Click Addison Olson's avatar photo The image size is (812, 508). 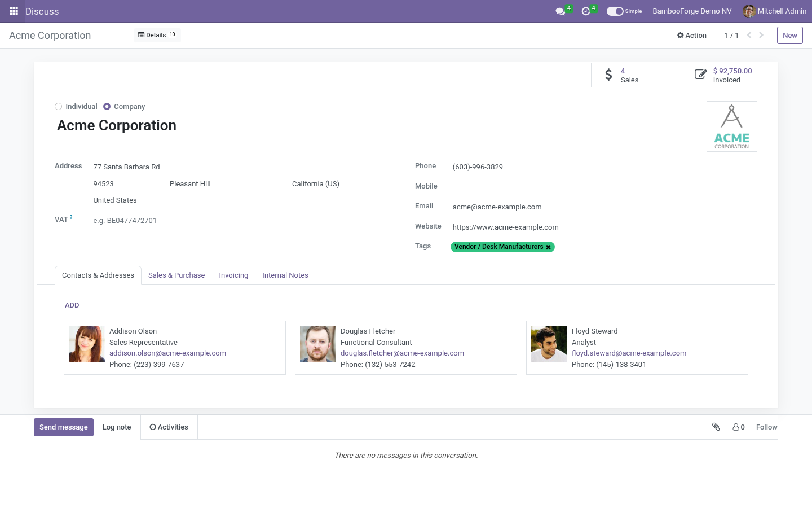click(87, 344)
